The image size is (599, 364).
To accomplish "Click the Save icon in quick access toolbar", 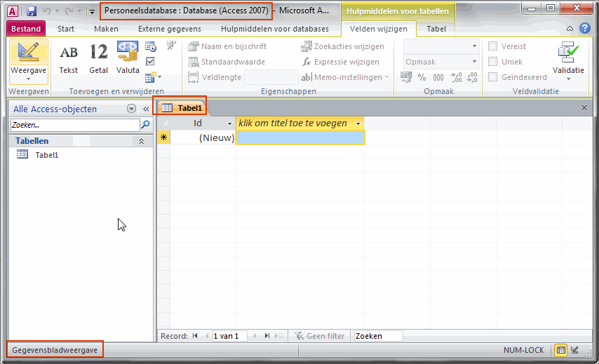I will (x=32, y=11).
